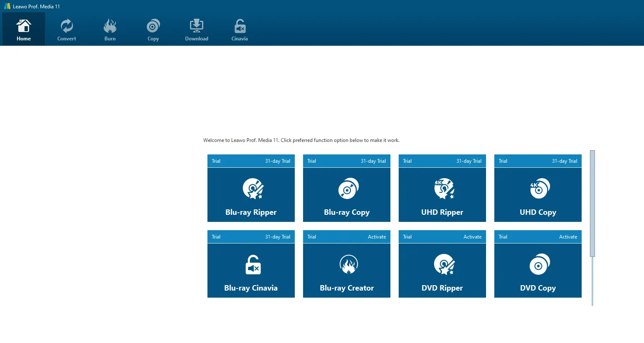
Task: Open the Burn module
Action: point(110,29)
